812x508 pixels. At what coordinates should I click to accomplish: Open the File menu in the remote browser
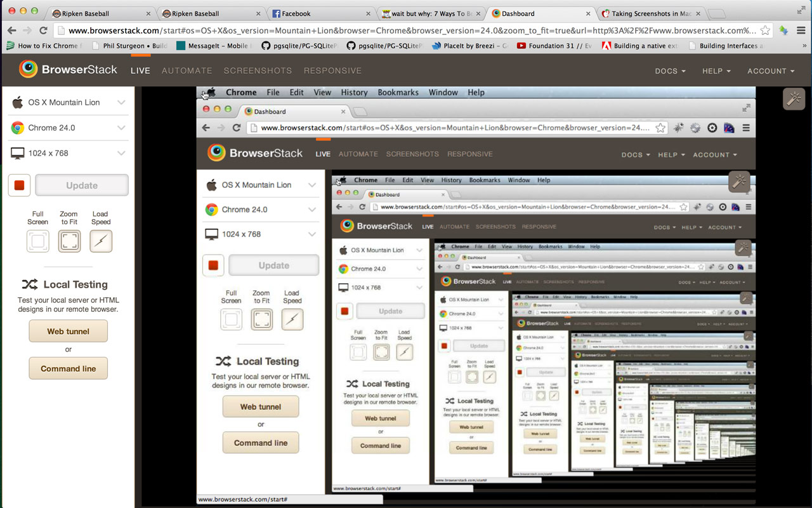[x=273, y=93]
